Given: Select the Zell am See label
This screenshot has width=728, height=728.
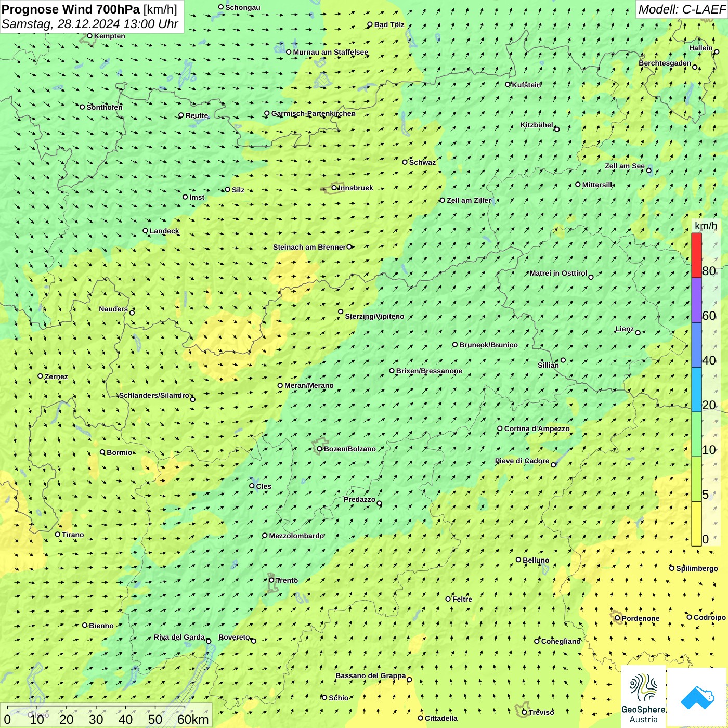Looking at the screenshot, I should [625, 166].
